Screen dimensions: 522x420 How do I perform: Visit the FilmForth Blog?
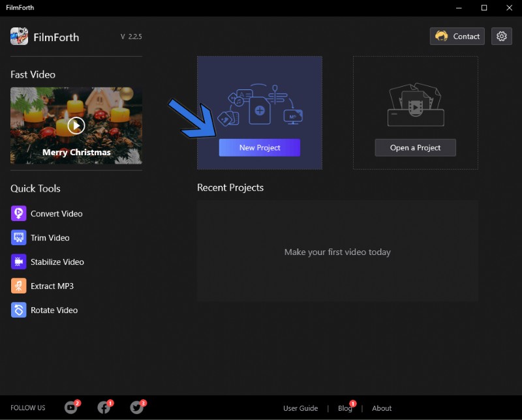click(345, 408)
